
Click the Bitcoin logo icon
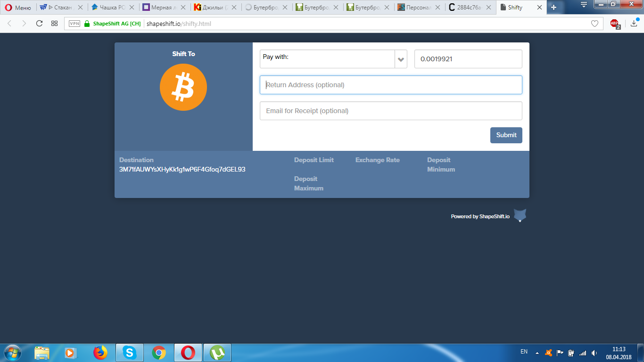pyautogui.click(x=183, y=87)
